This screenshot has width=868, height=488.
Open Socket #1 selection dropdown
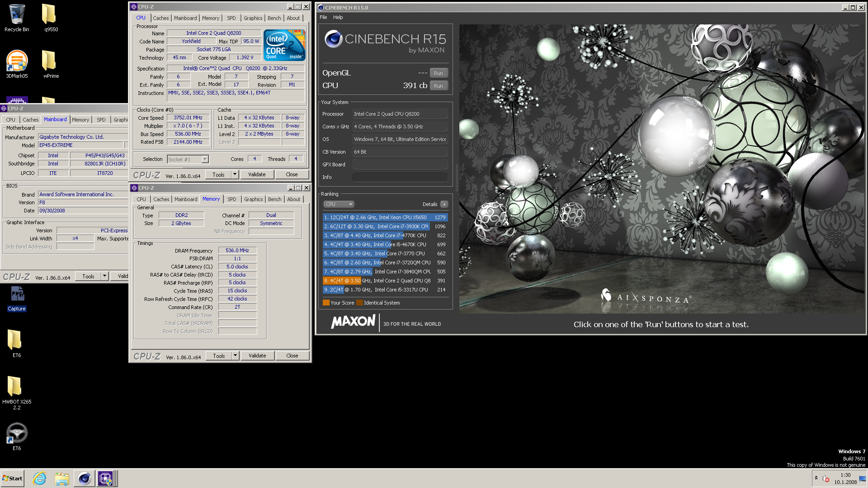188,160
